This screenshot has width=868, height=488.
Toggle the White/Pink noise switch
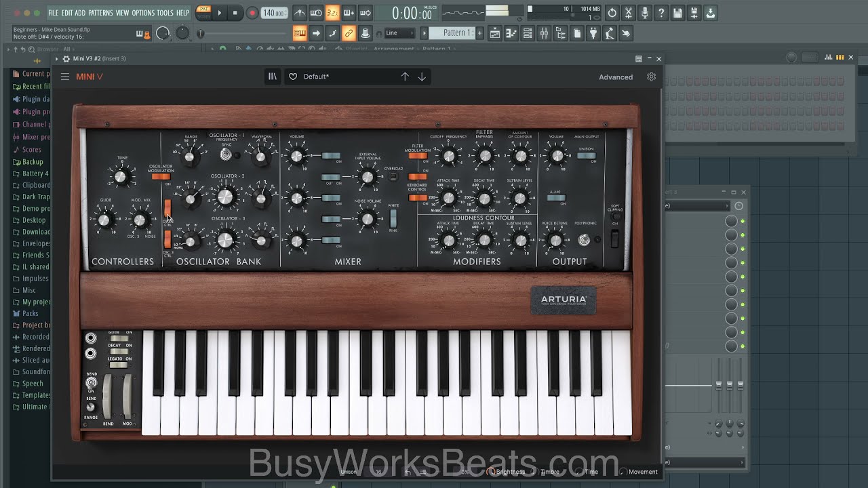tap(393, 218)
